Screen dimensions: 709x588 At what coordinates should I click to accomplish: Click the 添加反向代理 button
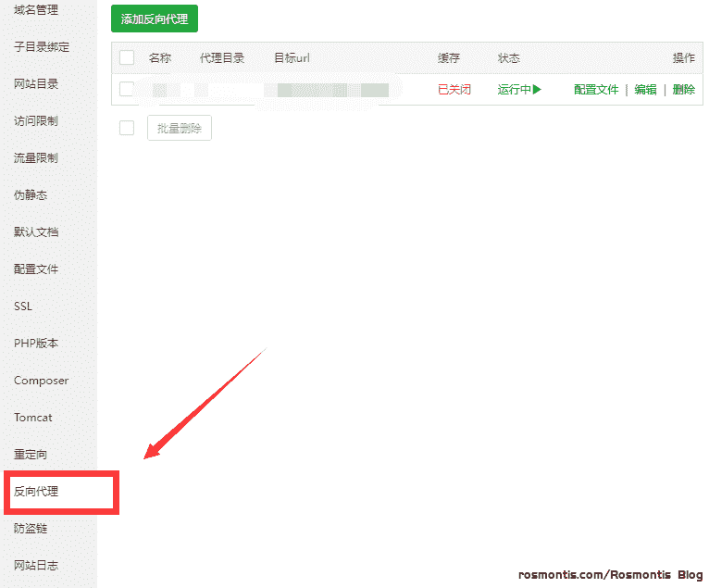click(x=155, y=19)
